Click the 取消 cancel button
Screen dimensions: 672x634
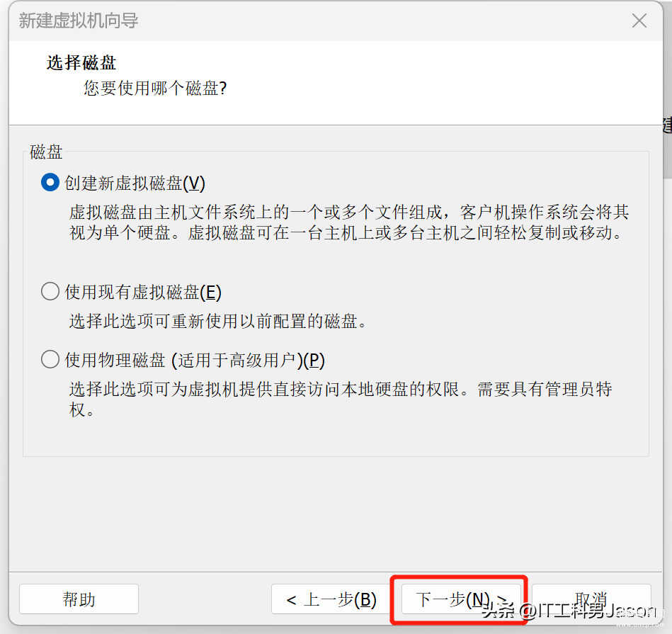[591, 599]
